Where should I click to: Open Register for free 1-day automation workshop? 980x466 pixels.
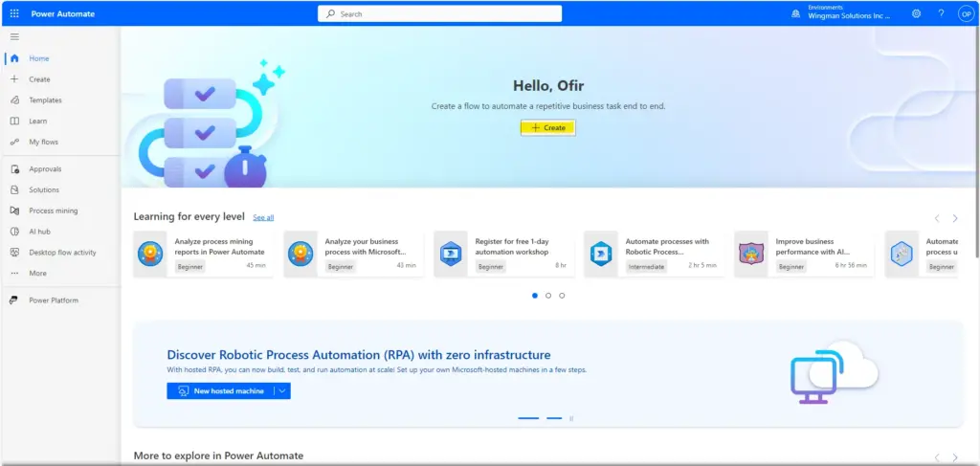503,255
